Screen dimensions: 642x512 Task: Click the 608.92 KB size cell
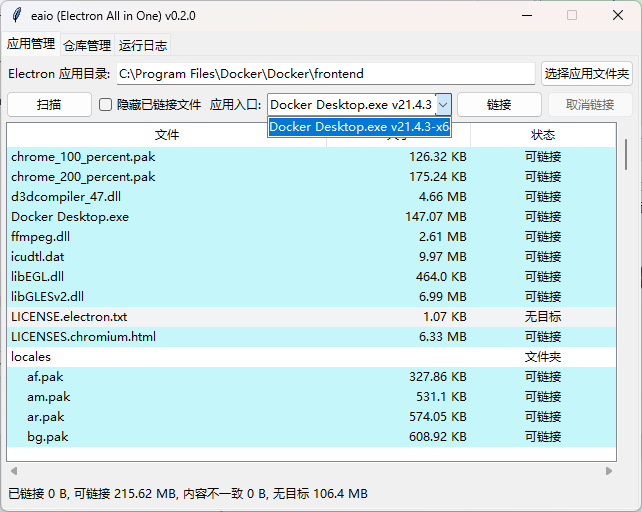438,437
